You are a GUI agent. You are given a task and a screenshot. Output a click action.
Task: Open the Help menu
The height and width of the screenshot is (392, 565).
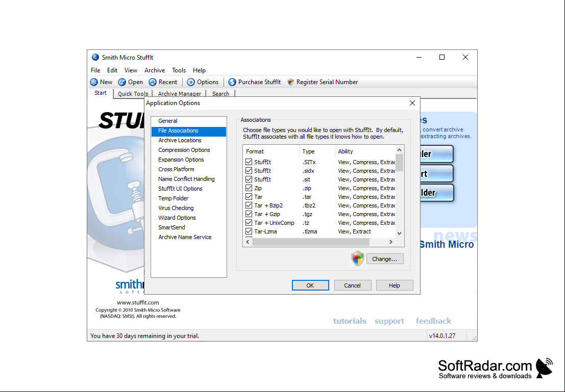[199, 70]
